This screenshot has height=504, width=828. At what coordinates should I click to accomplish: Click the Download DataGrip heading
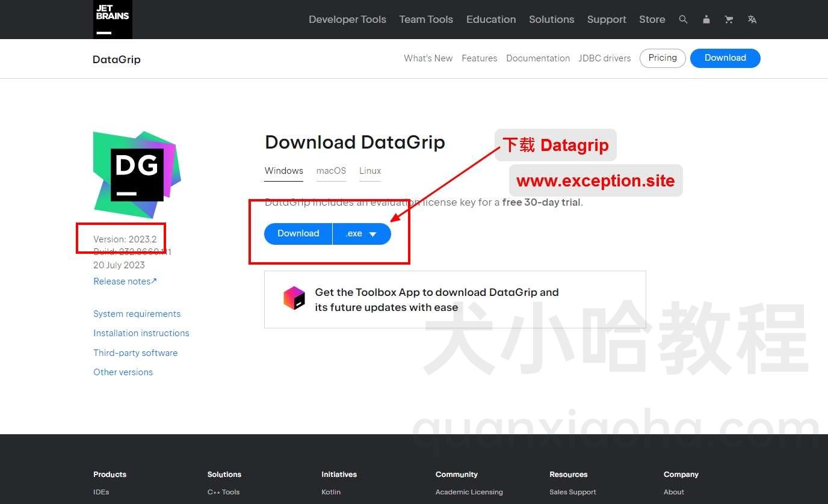[355, 143]
